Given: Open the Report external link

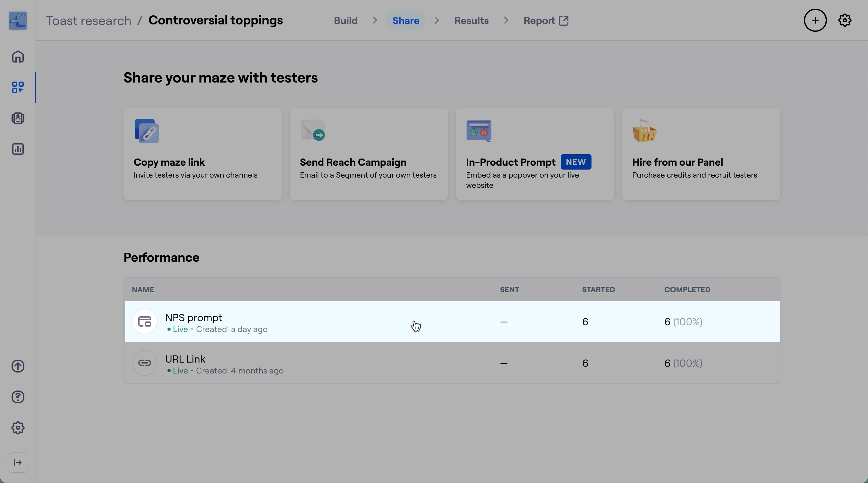Looking at the screenshot, I should pyautogui.click(x=546, y=21).
